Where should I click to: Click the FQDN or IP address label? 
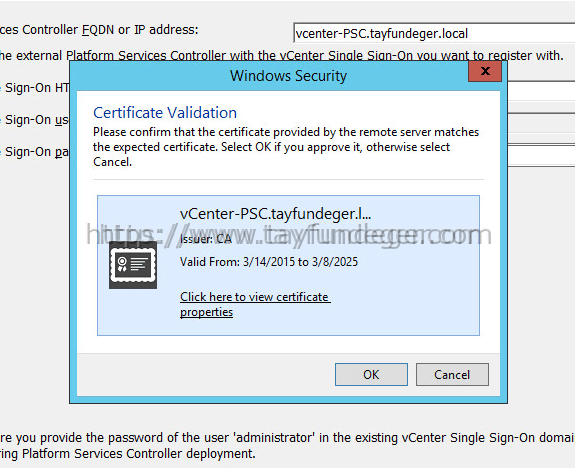pos(99,30)
